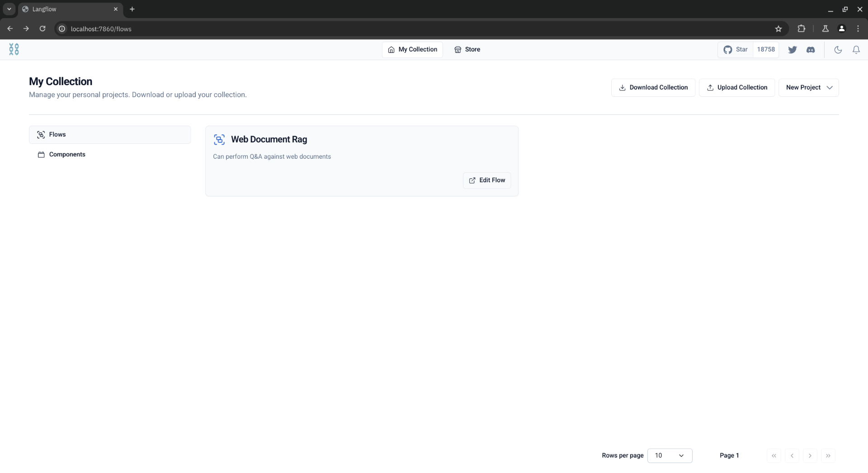The width and height of the screenshot is (868, 473).
Task: Open the Rows per page selector
Action: (670, 455)
